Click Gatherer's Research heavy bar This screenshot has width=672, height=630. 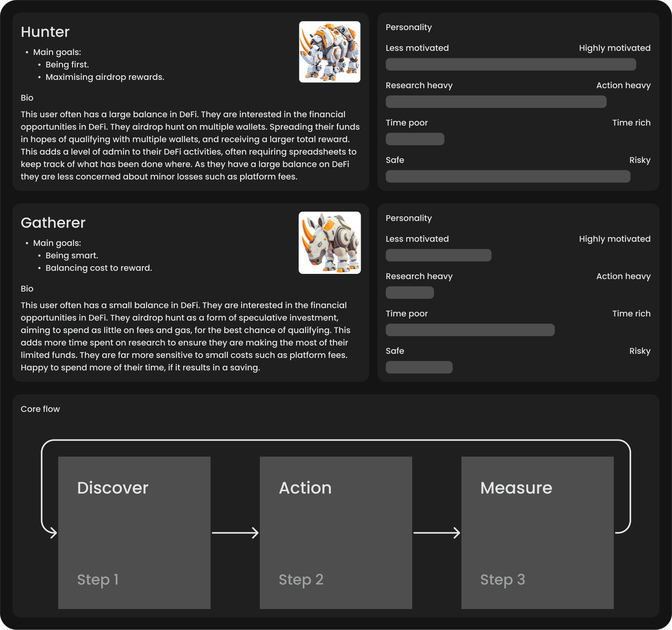[410, 293]
